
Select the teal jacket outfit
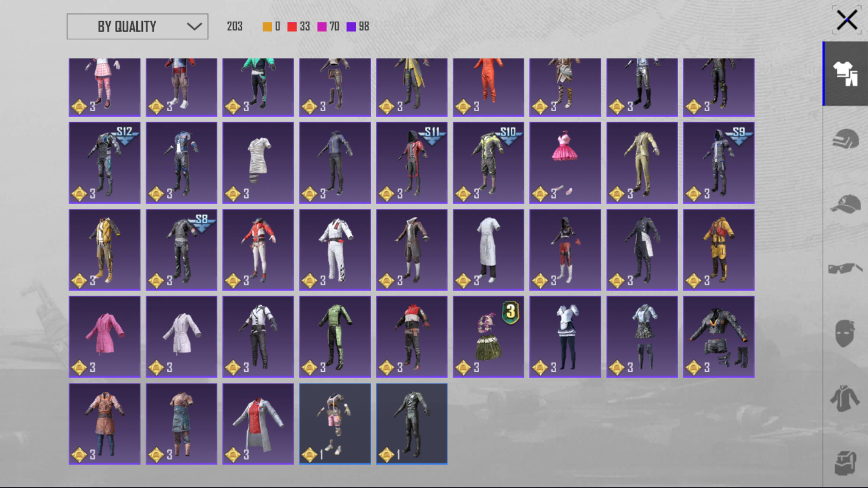[258, 87]
